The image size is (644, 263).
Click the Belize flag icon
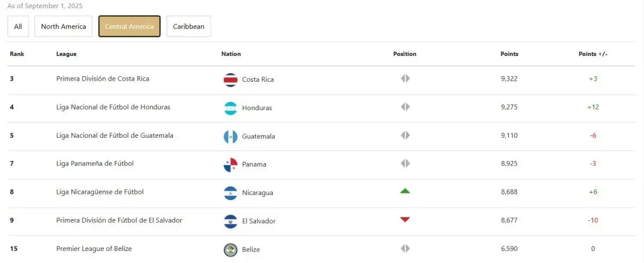[230, 249]
